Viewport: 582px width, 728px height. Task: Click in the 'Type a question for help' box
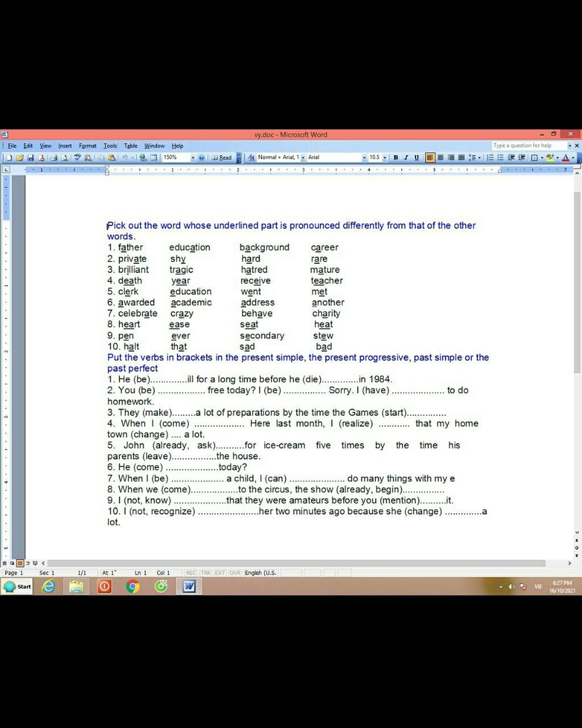point(529,146)
